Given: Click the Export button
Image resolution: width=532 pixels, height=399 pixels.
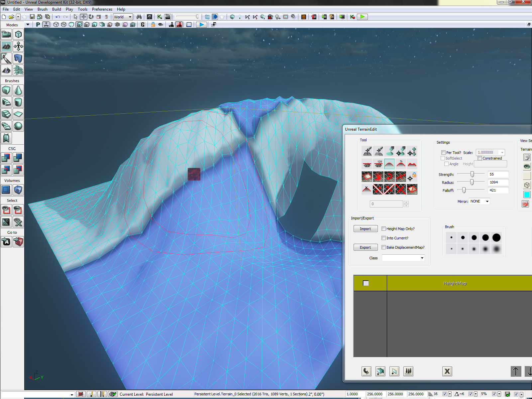Looking at the screenshot, I should (366, 247).
